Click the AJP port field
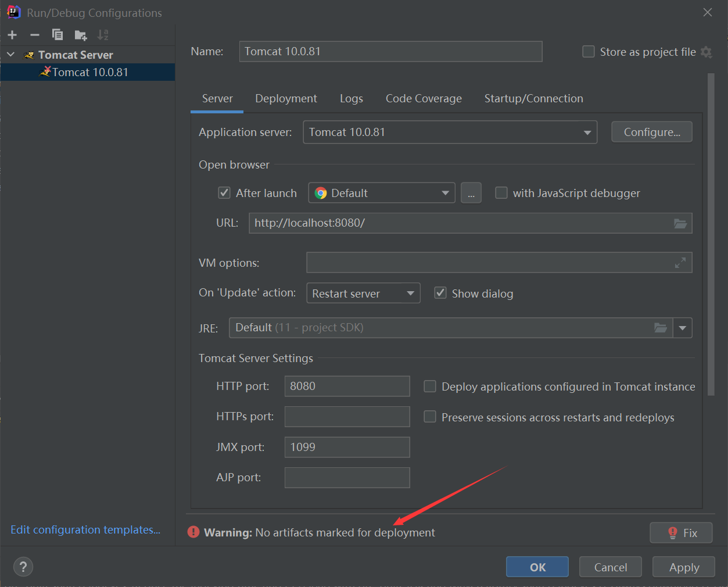This screenshot has height=587, width=728. tap(347, 478)
